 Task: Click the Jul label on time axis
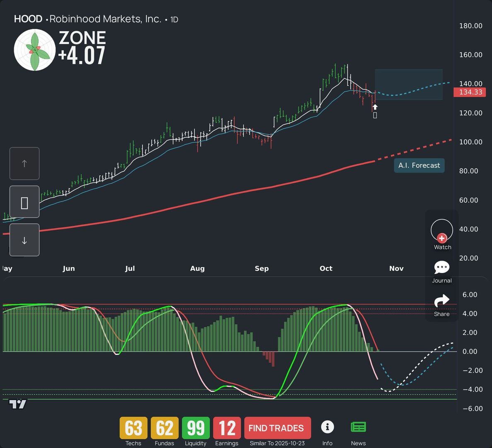click(x=130, y=268)
